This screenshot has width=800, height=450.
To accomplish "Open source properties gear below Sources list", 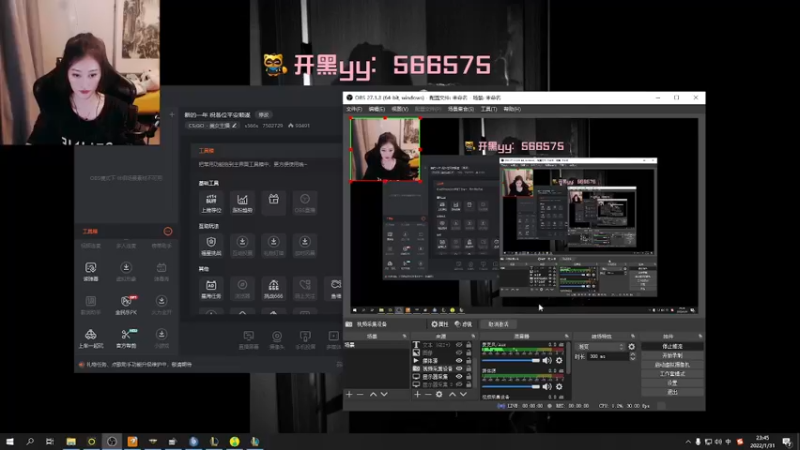I will pyautogui.click(x=439, y=394).
